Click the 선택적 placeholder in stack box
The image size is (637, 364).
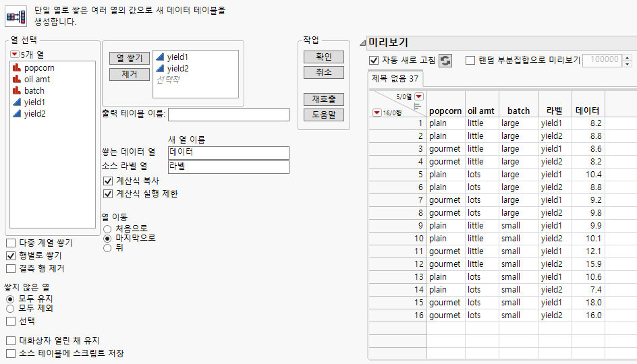coord(168,80)
